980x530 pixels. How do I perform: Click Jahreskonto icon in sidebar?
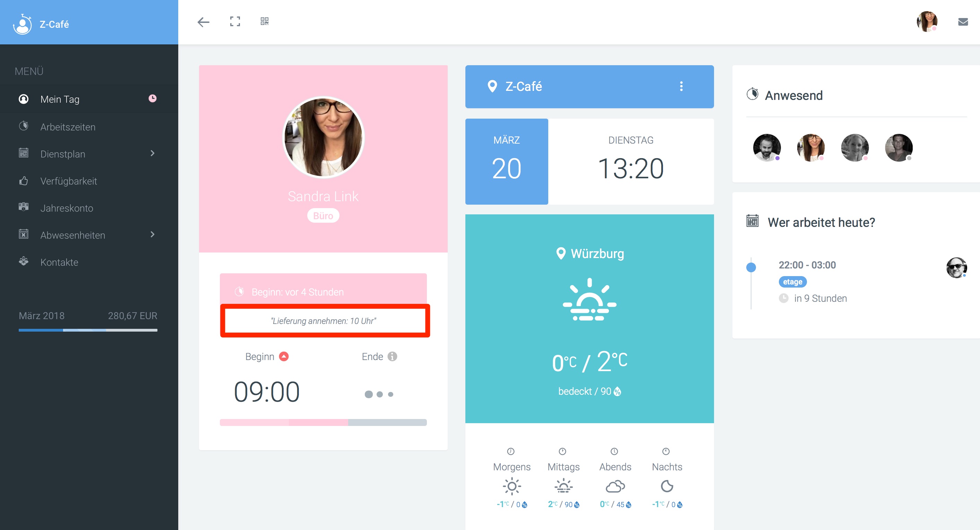pyautogui.click(x=24, y=207)
